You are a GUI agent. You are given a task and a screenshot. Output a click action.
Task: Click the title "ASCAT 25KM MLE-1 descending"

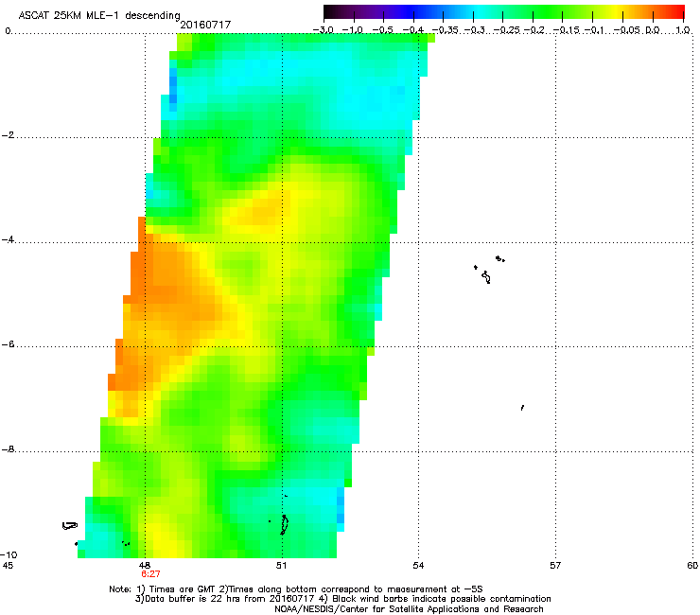click(x=99, y=15)
